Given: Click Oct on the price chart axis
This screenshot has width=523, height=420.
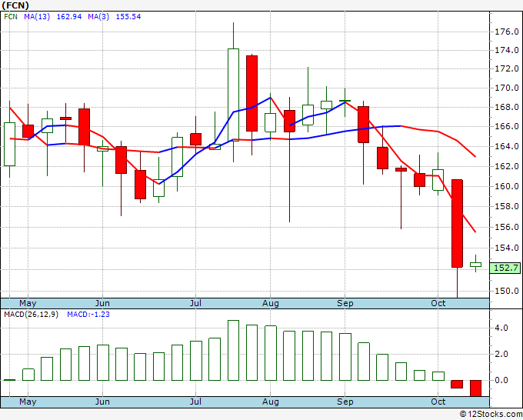Looking at the screenshot, I should coord(438,303).
